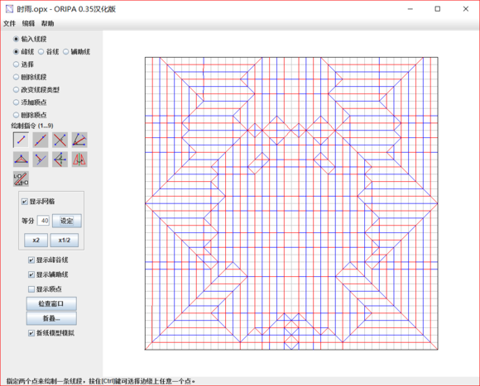Select the 输入线段 input line mode
The image size is (480, 386).
pyautogui.click(x=29, y=39)
